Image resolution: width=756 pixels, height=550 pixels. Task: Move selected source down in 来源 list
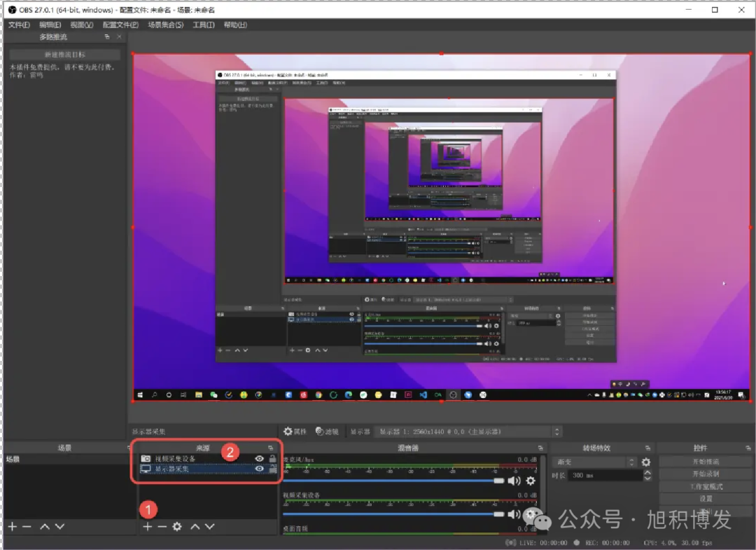click(210, 527)
